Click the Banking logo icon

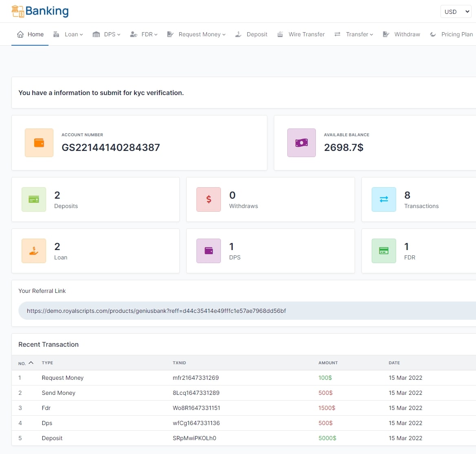(x=18, y=11)
